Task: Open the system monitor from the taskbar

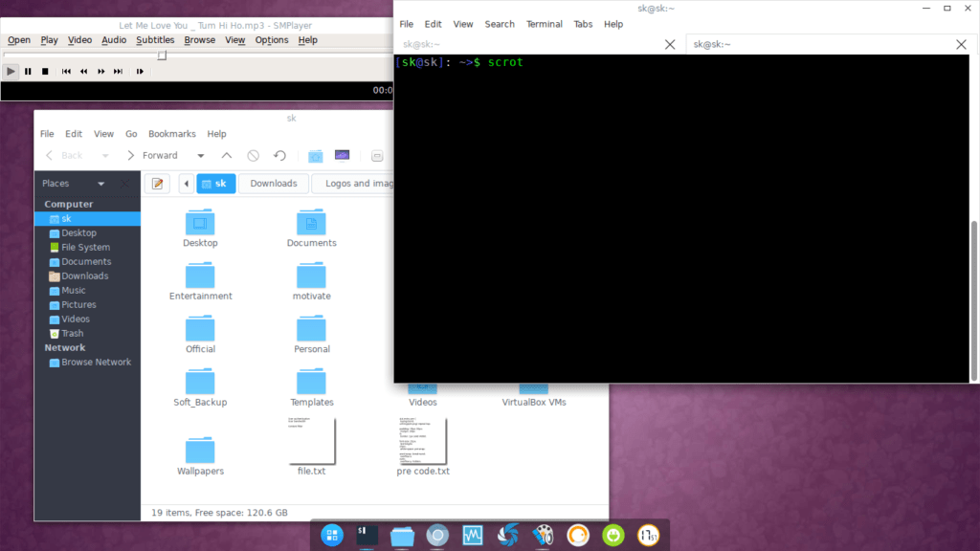Action: coord(472,536)
